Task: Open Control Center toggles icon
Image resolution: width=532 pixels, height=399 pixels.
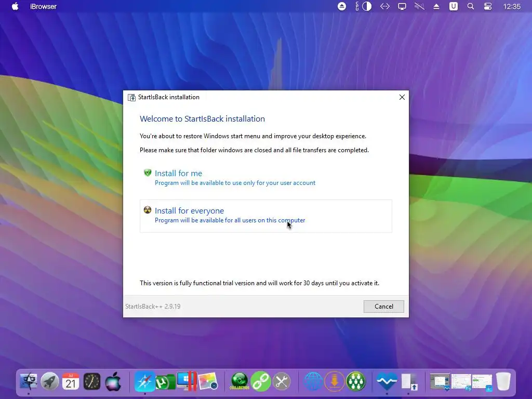Action: [488, 6]
